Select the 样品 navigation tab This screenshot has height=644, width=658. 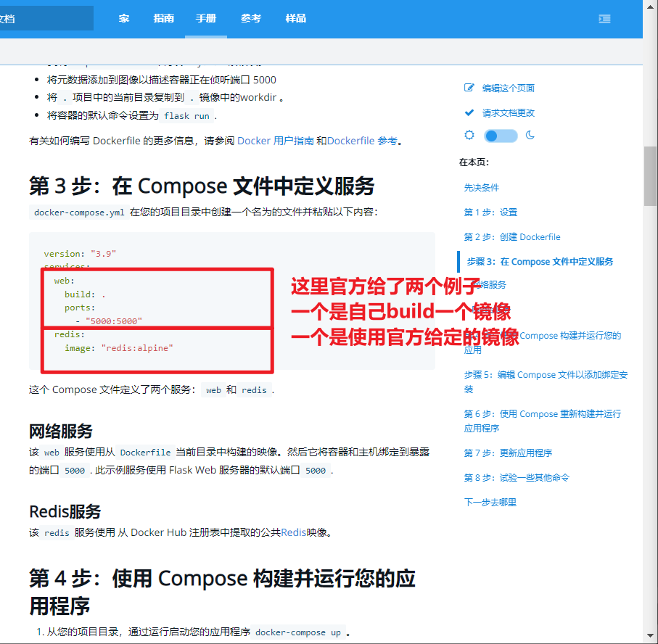coord(295,19)
